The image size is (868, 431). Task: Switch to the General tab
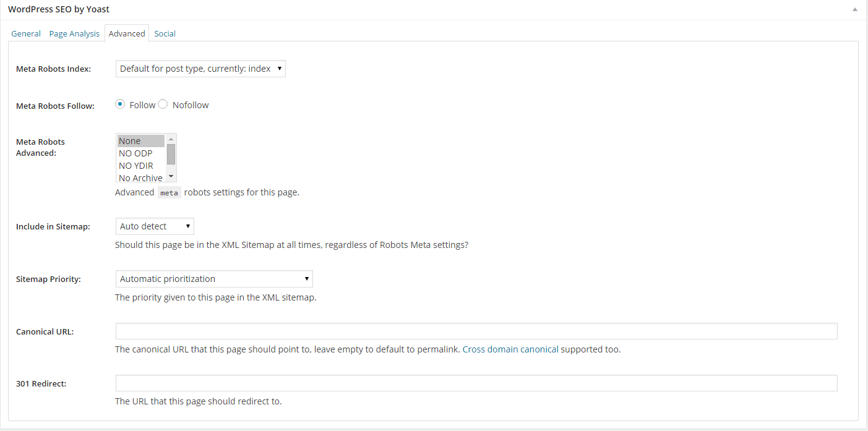26,33
